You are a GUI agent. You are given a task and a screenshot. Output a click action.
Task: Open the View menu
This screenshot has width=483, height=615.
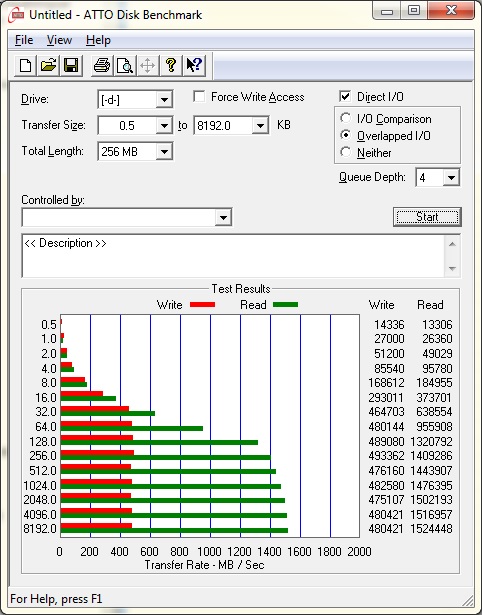59,40
